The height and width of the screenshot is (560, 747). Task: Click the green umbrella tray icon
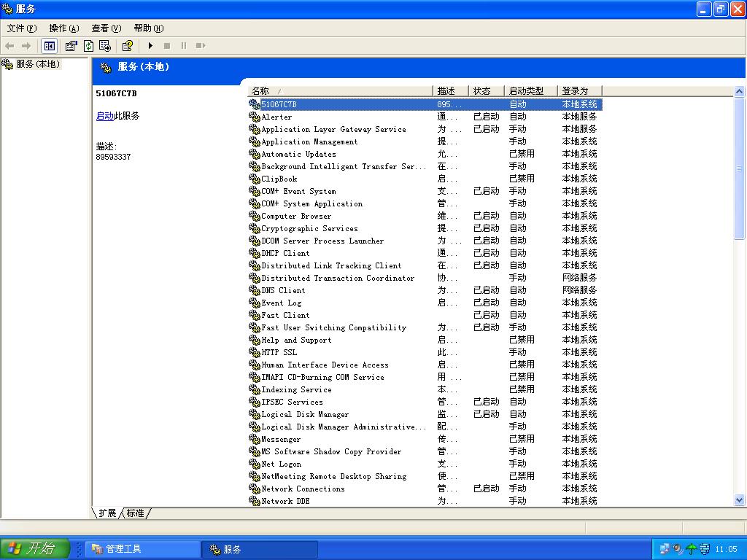[x=692, y=549]
